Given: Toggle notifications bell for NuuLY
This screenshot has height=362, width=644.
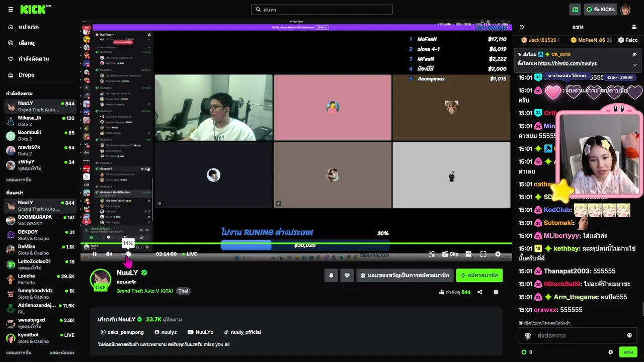Looking at the screenshot, I should click(331, 276).
